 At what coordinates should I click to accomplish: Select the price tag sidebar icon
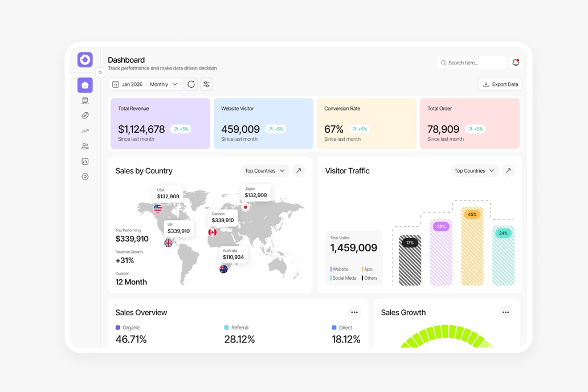(x=85, y=116)
